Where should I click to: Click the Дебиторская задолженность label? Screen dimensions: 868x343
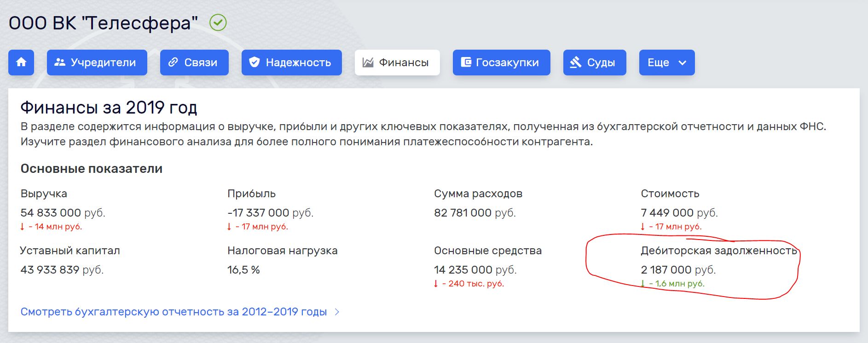pos(719,251)
